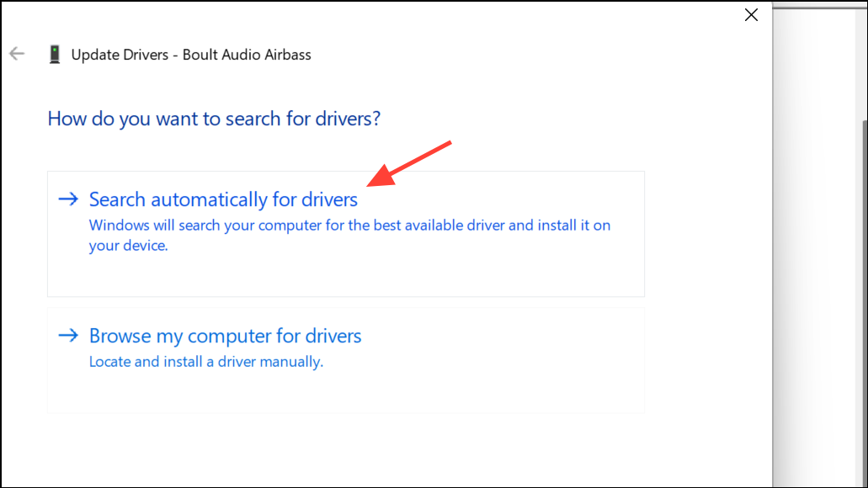Click the arrow icon beside Search automatically
The image size is (868, 488).
tap(67, 199)
